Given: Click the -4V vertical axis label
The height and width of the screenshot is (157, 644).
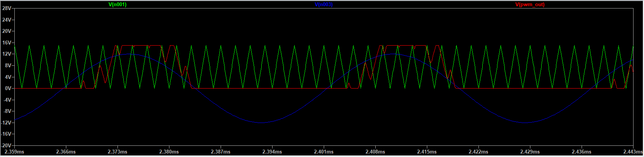Looking at the screenshot, I should tap(7, 100).
